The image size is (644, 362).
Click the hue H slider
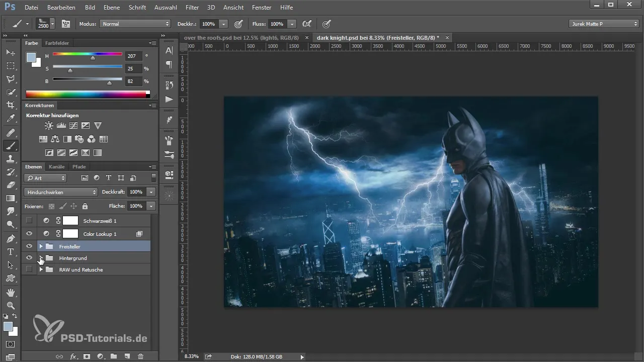tap(88, 54)
